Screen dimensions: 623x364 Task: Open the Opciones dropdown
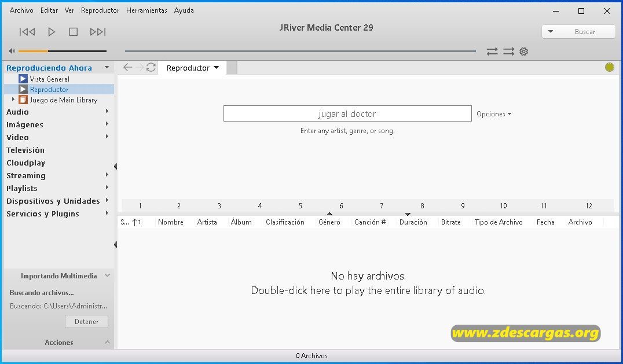[x=494, y=114]
